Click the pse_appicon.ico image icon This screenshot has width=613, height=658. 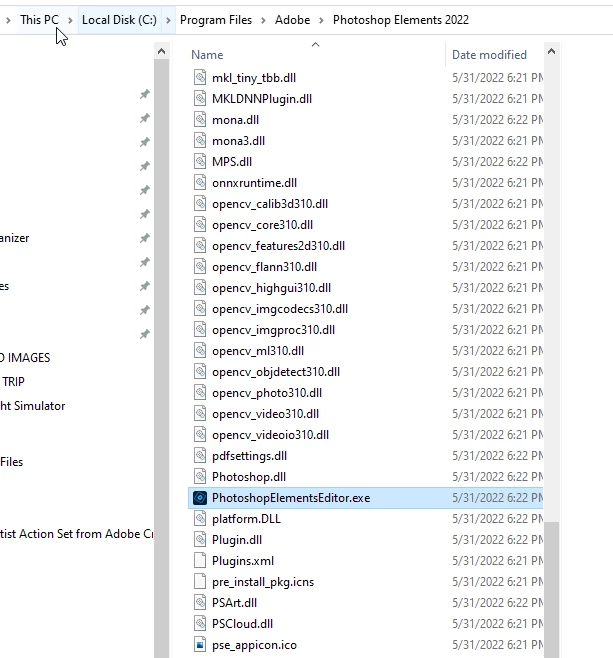[x=200, y=645]
